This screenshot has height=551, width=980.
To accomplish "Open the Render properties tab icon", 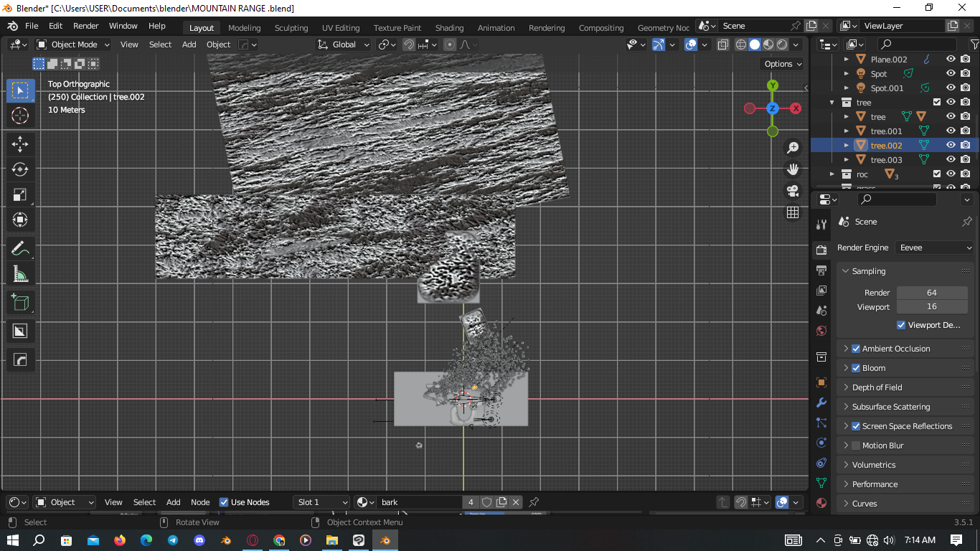I will tap(821, 250).
